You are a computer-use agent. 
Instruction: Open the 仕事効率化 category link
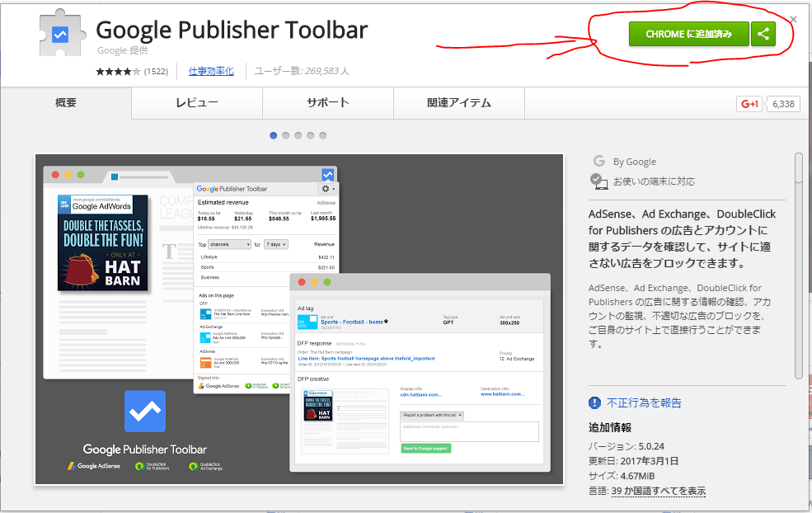[211, 71]
